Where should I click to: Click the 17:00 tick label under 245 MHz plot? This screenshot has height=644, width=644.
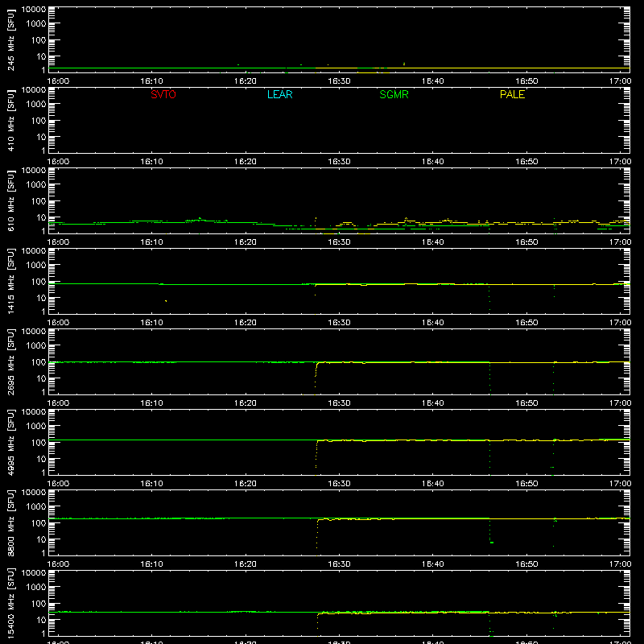pyautogui.click(x=620, y=81)
